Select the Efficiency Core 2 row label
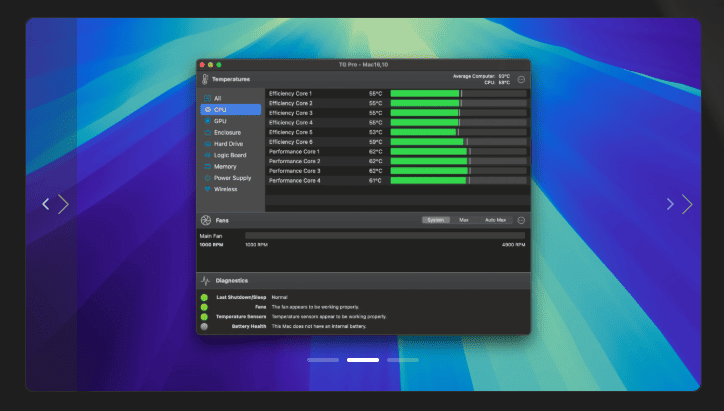The height and width of the screenshot is (411, 724). point(291,103)
